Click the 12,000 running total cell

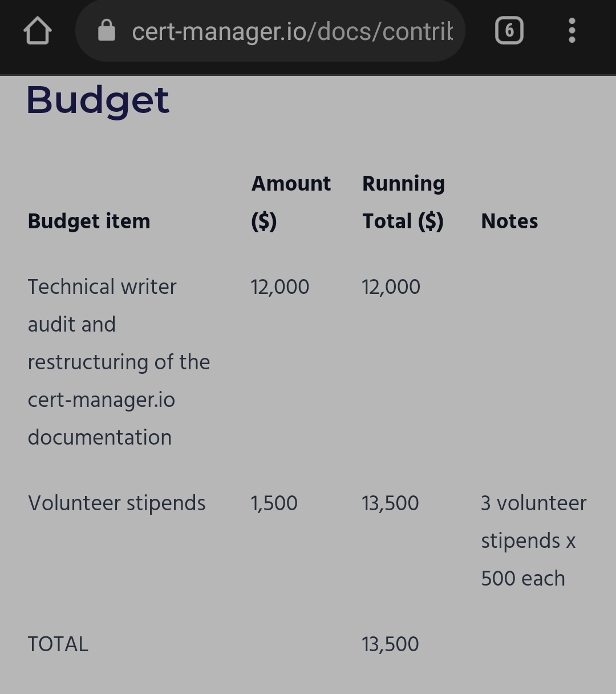391,287
